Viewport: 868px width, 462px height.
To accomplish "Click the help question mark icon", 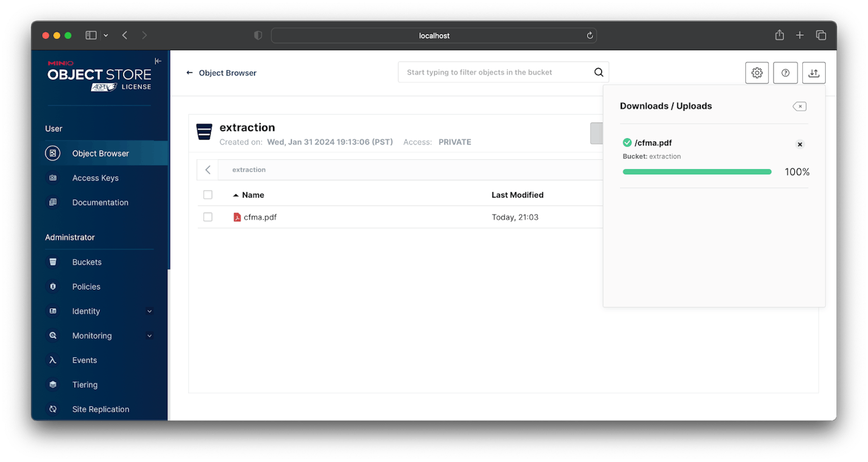I will [785, 72].
